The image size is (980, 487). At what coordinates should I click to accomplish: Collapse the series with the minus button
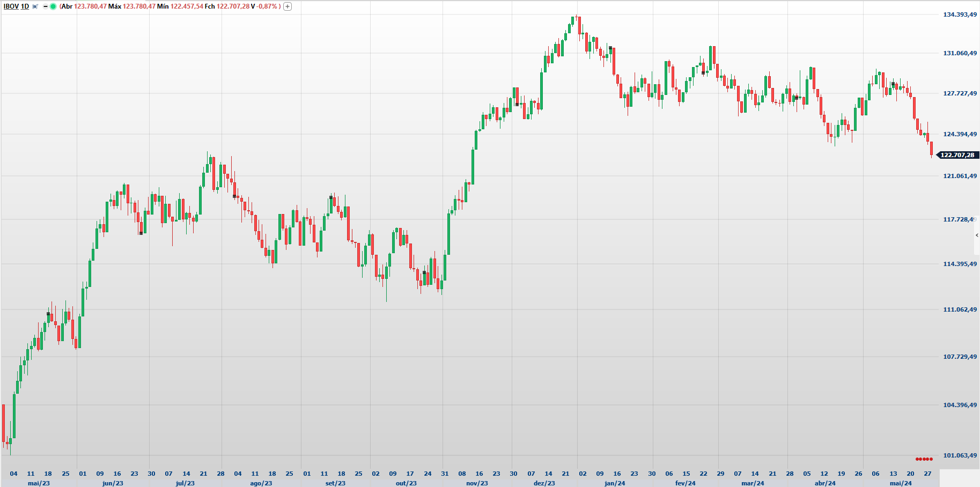46,6
